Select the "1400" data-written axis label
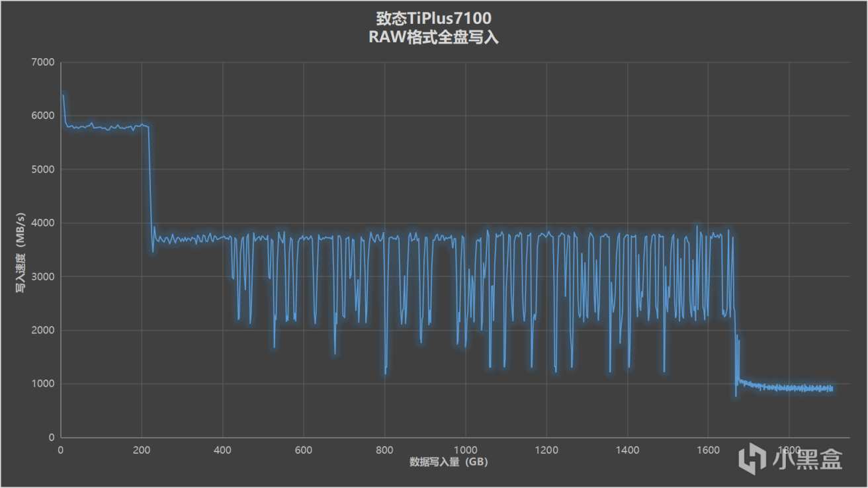The width and height of the screenshot is (868, 488). point(627,450)
